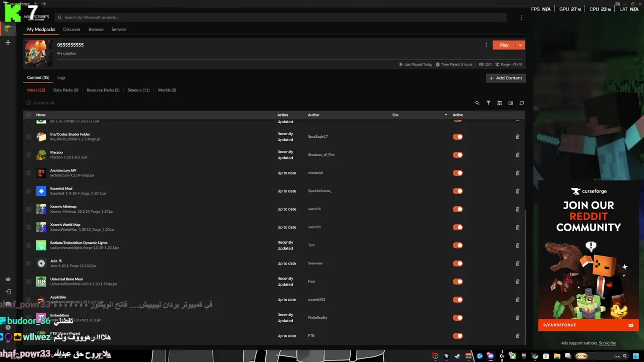Check the Placebo row checkbox

28,155
